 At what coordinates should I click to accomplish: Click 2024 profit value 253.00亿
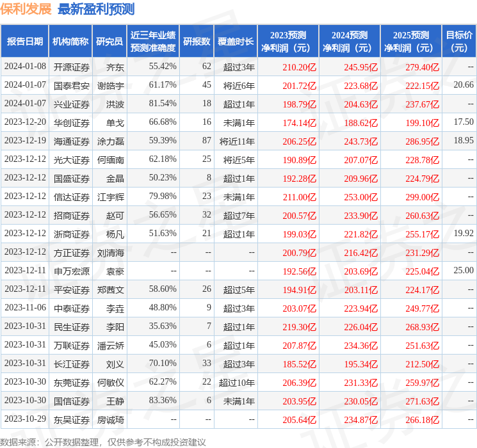(361, 196)
